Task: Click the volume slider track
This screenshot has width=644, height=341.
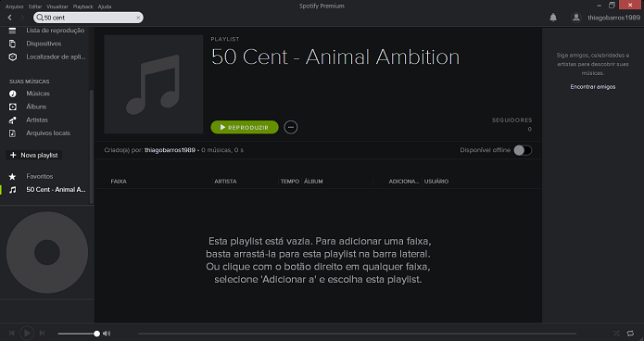Action: click(78, 334)
